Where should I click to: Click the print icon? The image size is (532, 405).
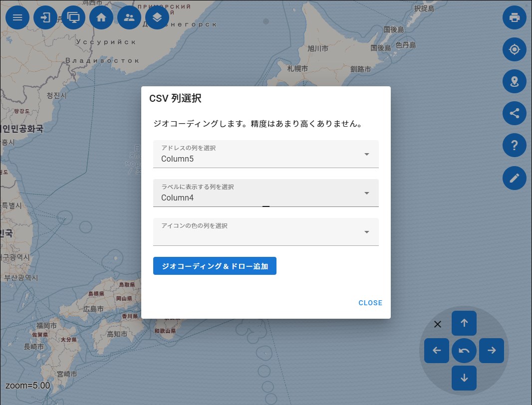(x=514, y=17)
